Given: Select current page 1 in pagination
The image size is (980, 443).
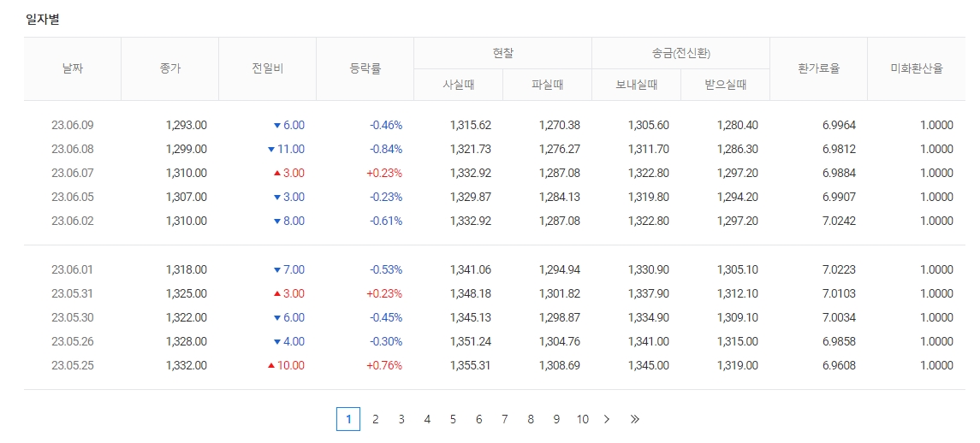Looking at the screenshot, I should click(x=348, y=419).
